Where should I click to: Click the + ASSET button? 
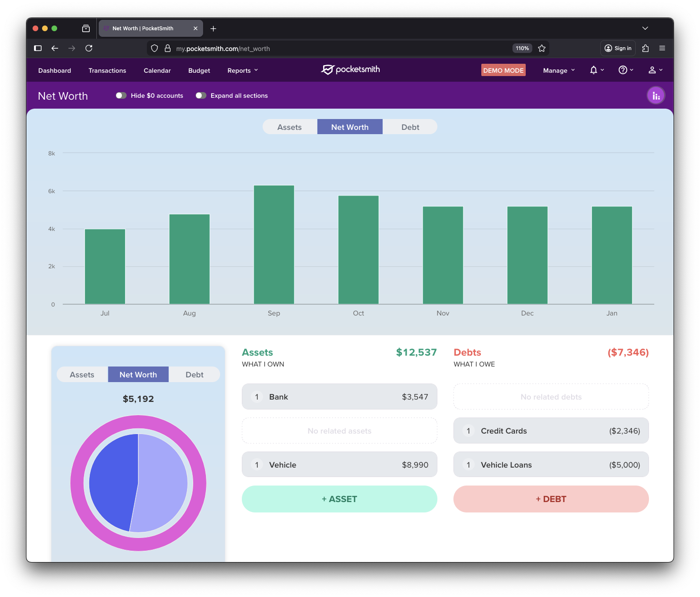pos(339,499)
